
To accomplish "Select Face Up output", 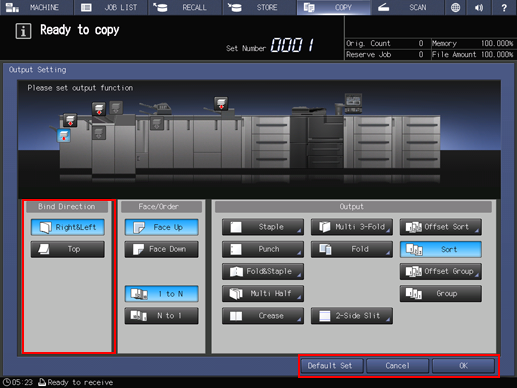I will point(162,227).
